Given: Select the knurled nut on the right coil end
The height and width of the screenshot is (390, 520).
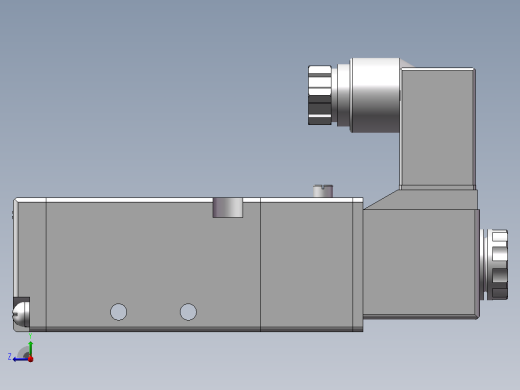Looking at the screenshot, I should point(499,264).
